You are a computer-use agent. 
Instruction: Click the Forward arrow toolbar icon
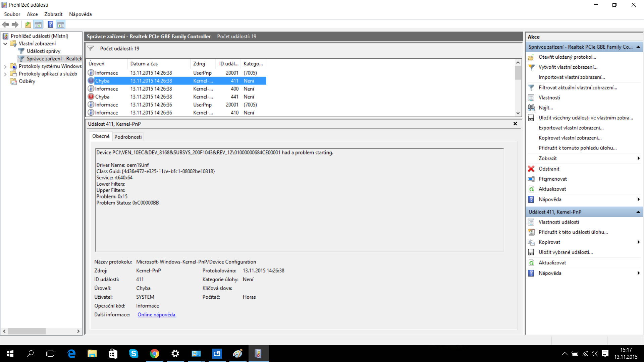coord(15,24)
